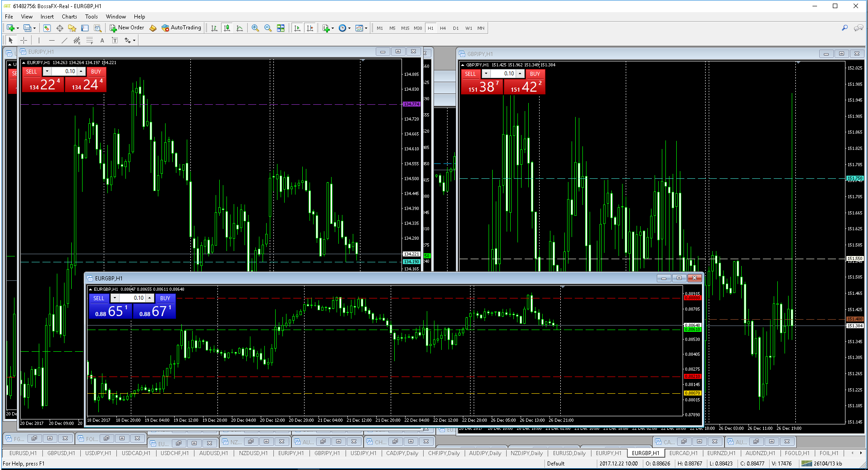This screenshot has height=470, width=868.
Task: Switch to the FGOLD,H1 chart tab
Action: 797,453
